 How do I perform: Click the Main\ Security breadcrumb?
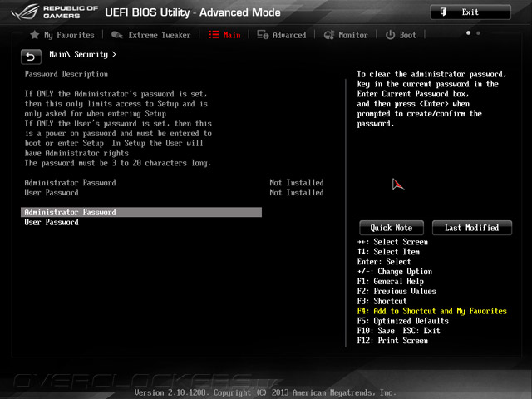[82, 55]
